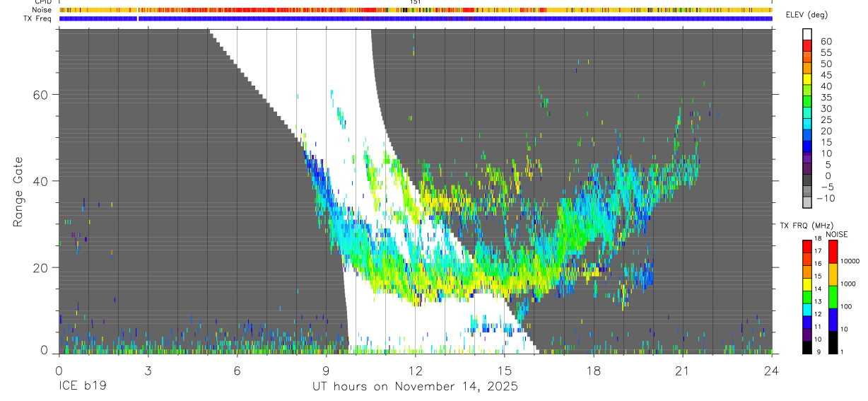Click "50" on the ELEV legend
Image resolution: width=868 pixels, height=401 pixels.
pos(826,64)
